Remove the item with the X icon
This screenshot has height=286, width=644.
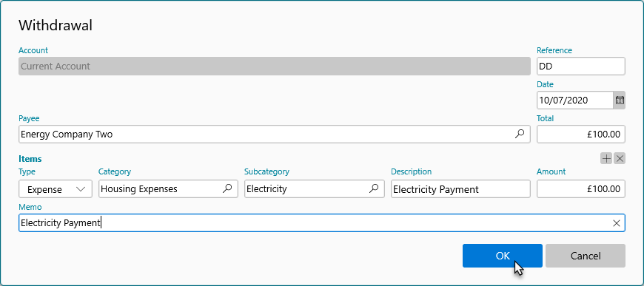pyautogui.click(x=620, y=158)
